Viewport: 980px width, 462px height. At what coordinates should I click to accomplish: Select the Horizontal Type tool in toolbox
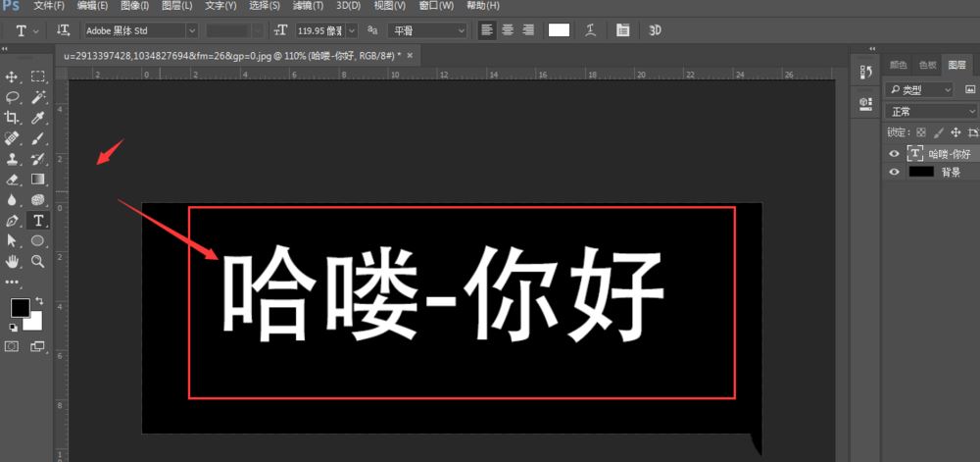point(38,221)
